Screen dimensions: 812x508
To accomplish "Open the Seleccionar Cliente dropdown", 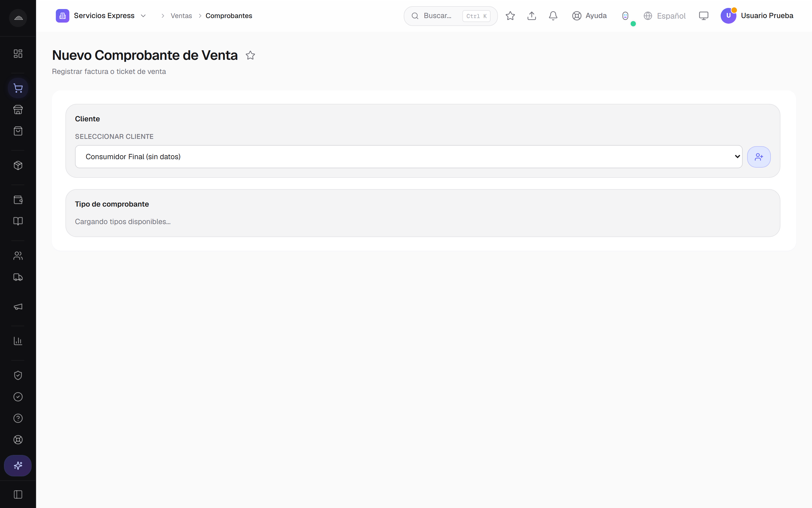I will [409, 157].
